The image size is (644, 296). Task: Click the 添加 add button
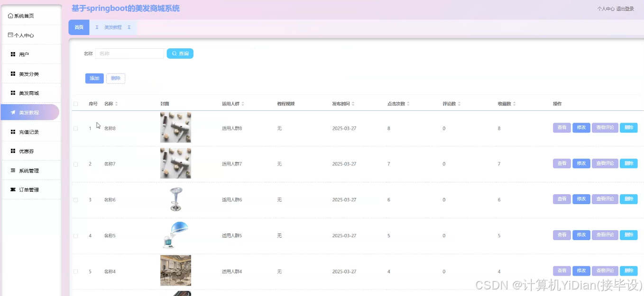(x=94, y=78)
